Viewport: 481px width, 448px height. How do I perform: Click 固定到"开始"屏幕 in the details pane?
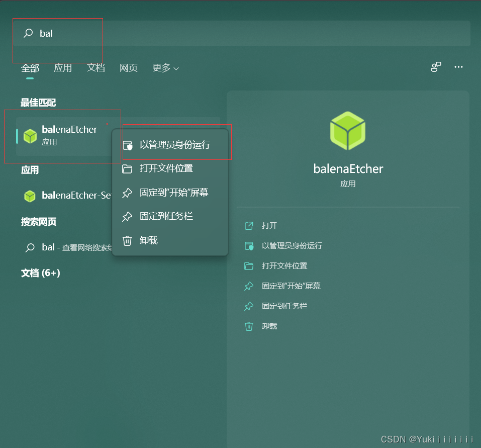(291, 286)
